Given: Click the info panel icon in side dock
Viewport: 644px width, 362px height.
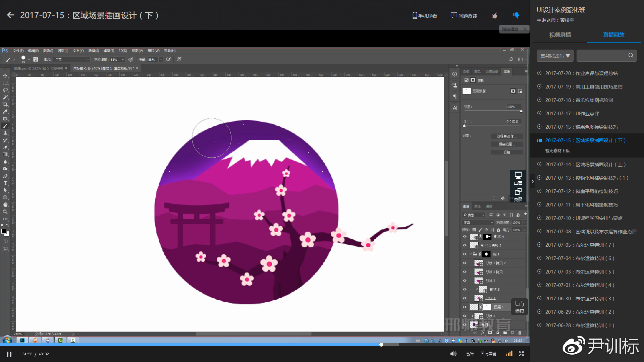Looking at the screenshot, I should point(454,74).
